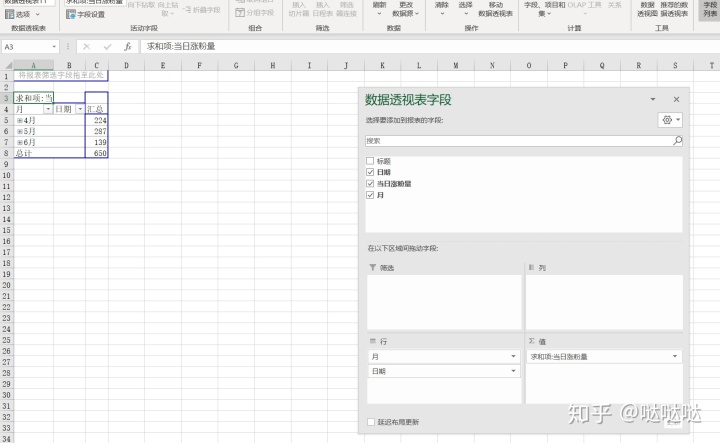Open dropdown of 日期 in 行 area

513,371
